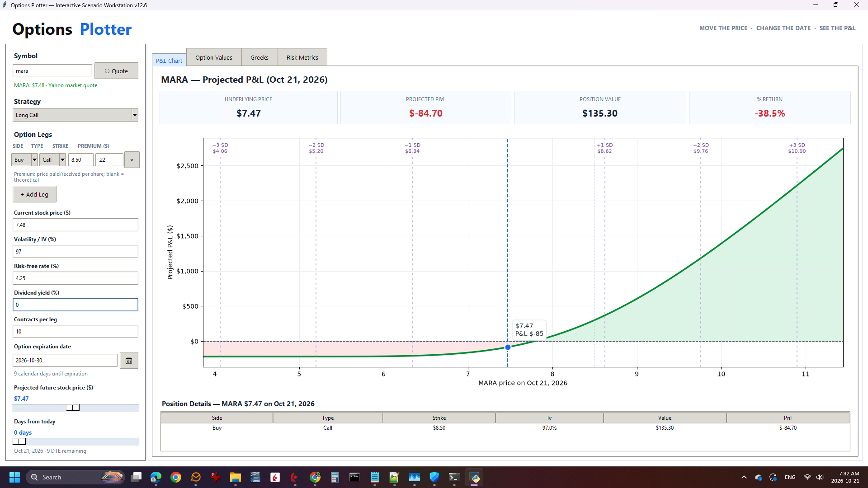Open the Risk Metrics tab
The width and height of the screenshot is (868, 488).
(x=302, y=57)
